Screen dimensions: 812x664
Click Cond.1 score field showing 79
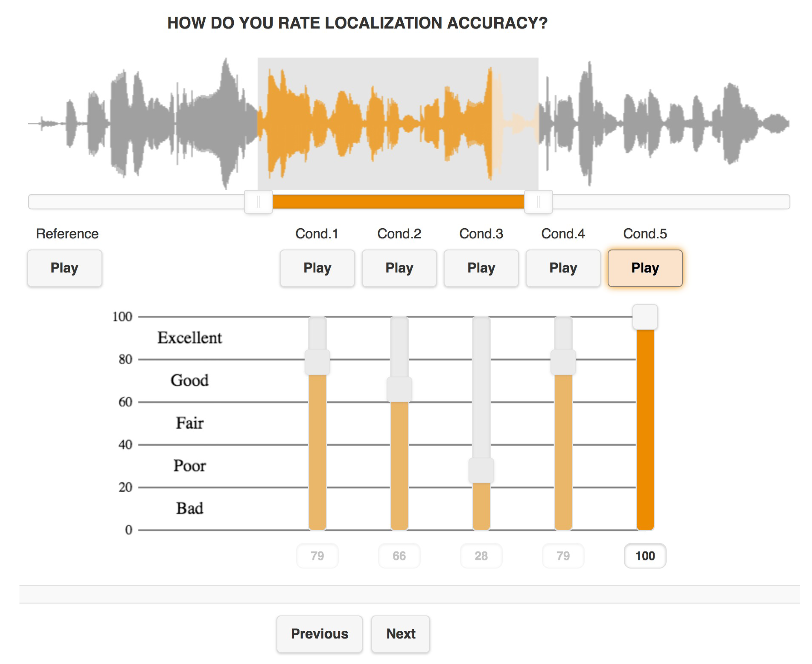(x=317, y=556)
